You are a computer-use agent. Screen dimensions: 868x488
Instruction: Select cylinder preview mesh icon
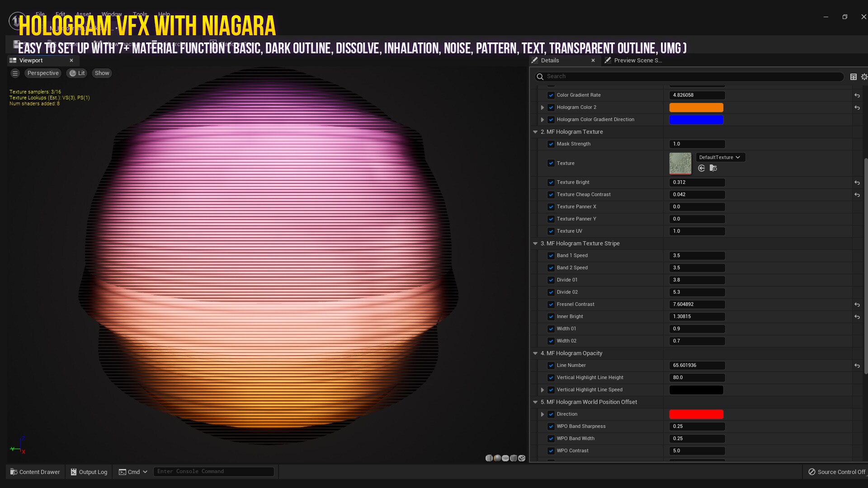click(489, 458)
